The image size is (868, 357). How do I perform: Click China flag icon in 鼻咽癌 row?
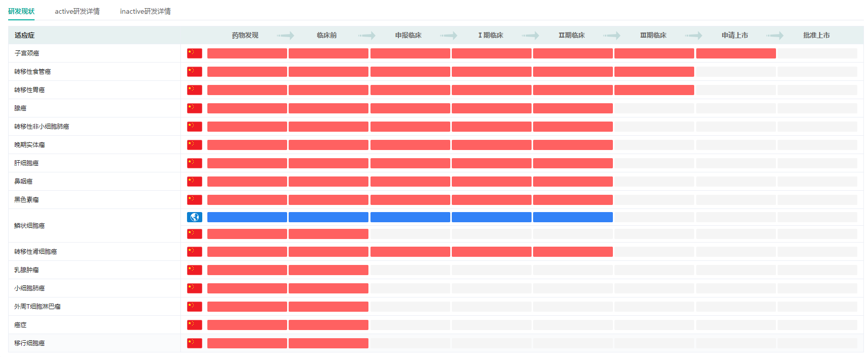pyautogui.click(x=195, y=182)
